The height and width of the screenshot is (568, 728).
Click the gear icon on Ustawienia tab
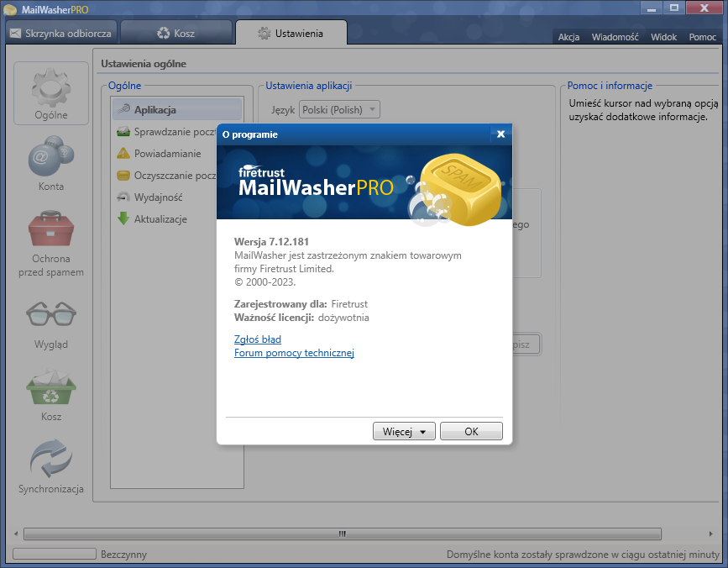(264, 33)
